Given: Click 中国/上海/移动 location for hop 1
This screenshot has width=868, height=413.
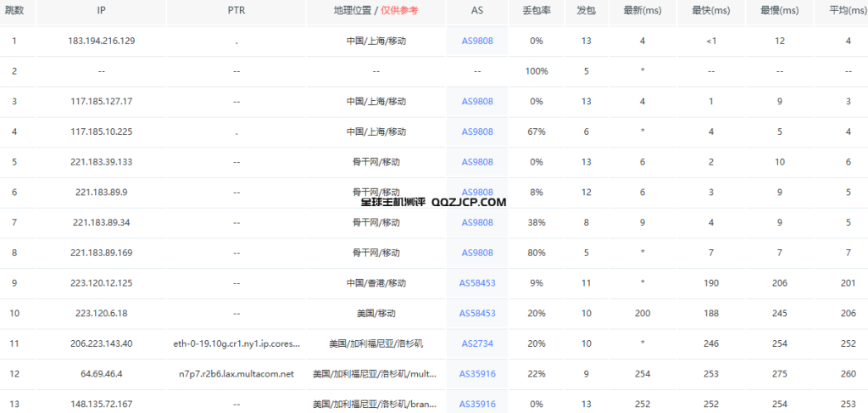Looking at the screenshot, I should (x=376, y=41).
